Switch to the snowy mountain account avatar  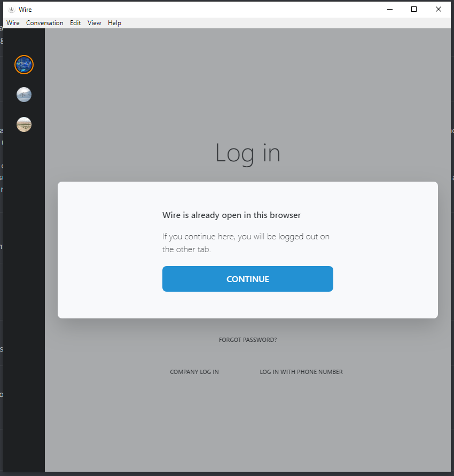click(24, 95)
